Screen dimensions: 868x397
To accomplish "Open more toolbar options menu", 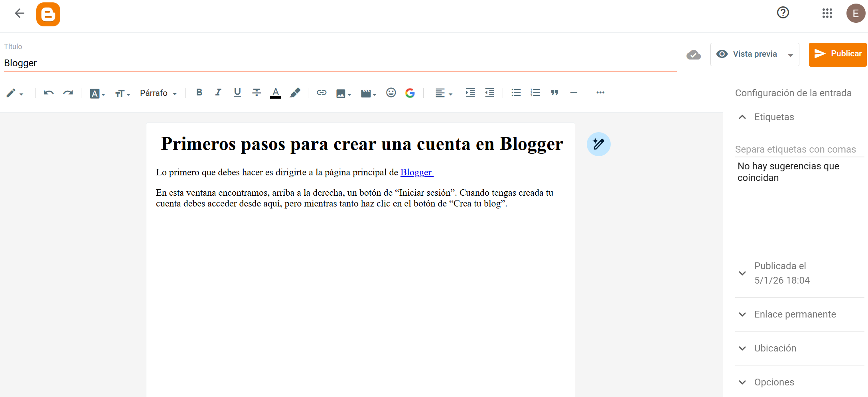I will click(600, 93).
